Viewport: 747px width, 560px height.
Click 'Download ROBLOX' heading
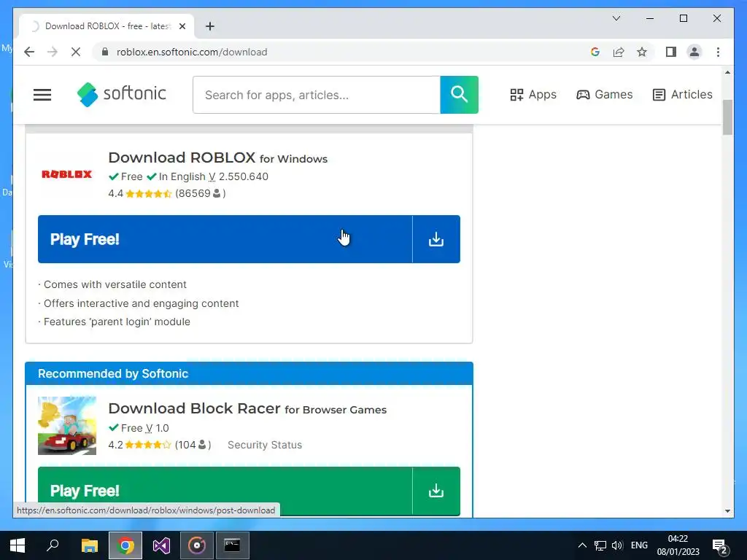coord(182,157)
